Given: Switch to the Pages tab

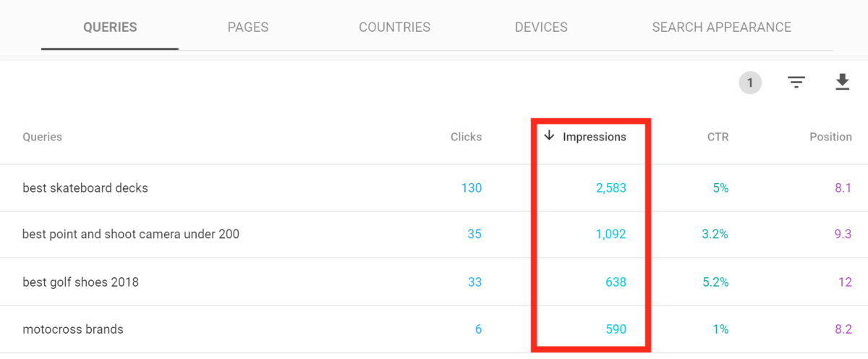Looking at the screenshot, I should point(248,28).
